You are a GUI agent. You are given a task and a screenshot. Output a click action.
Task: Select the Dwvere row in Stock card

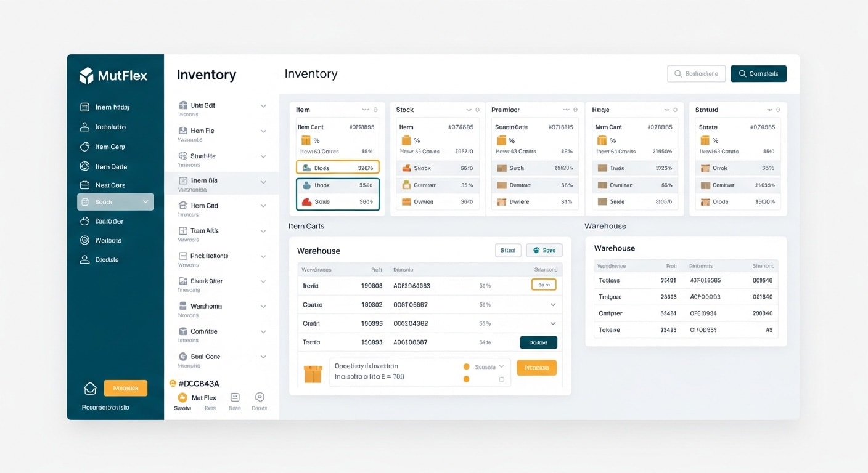(438, 201)
